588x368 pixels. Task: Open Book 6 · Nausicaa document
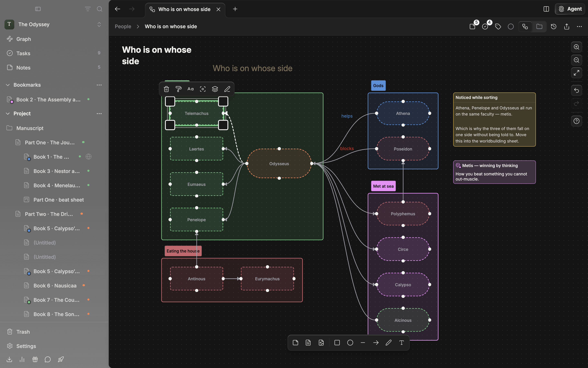click(x=55, y=285)
